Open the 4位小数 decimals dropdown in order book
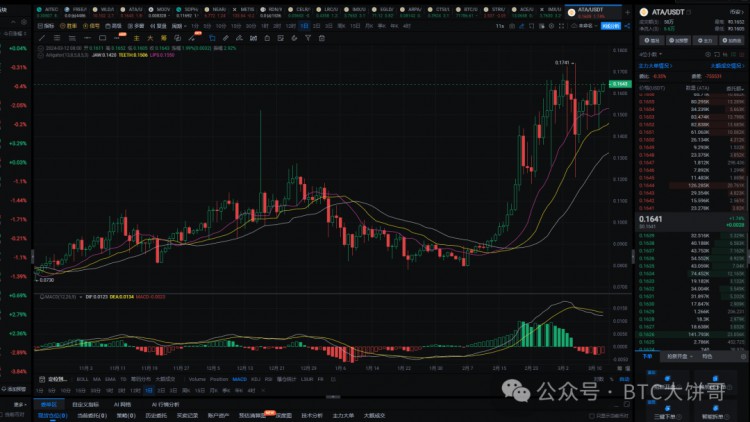The width and height of the screenshot is (750, 422). (650, 55)
